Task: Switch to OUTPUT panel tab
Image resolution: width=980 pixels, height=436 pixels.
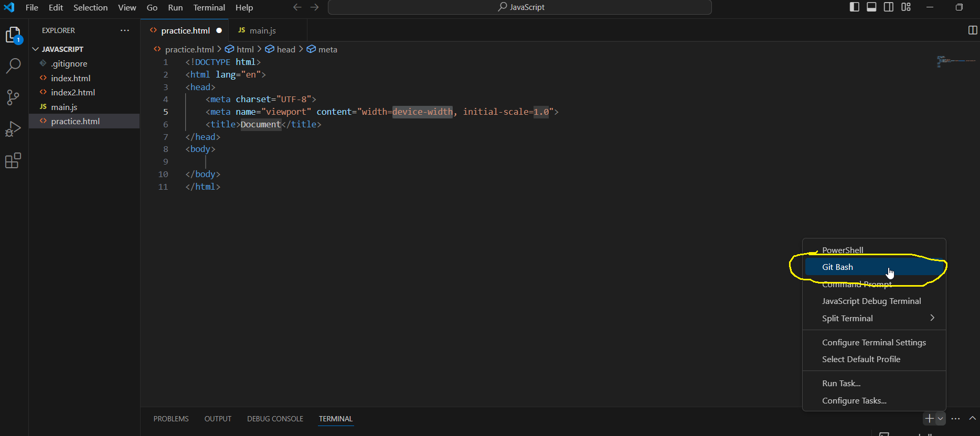Action: point(218,419)
